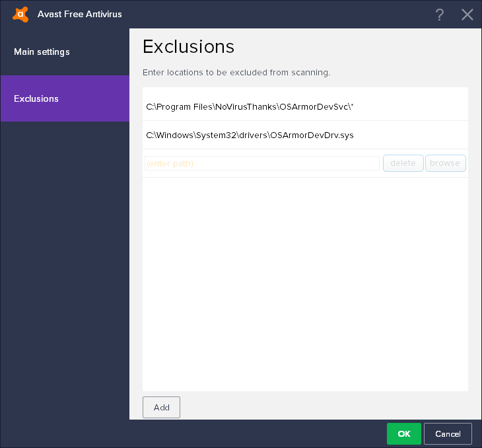This screenshot has height=448, width=482.
Task: Click the bottom bar left of the OK button
Action: [x=198, y=433]
